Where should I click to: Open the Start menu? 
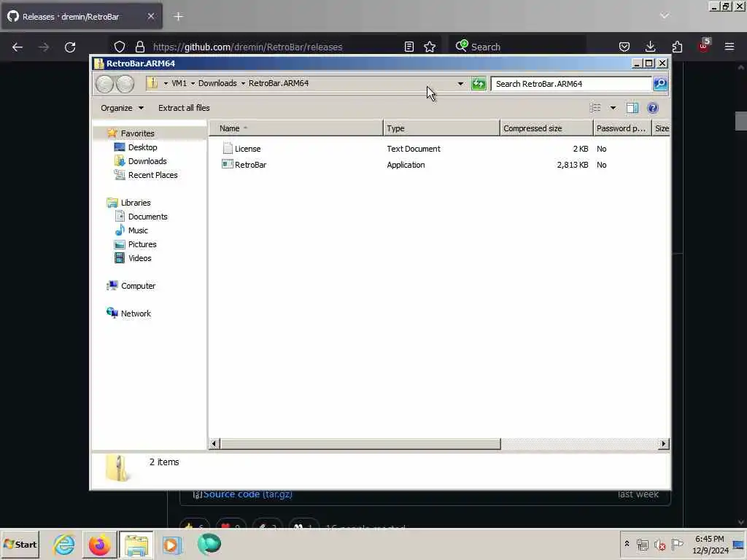click(20, 544)
